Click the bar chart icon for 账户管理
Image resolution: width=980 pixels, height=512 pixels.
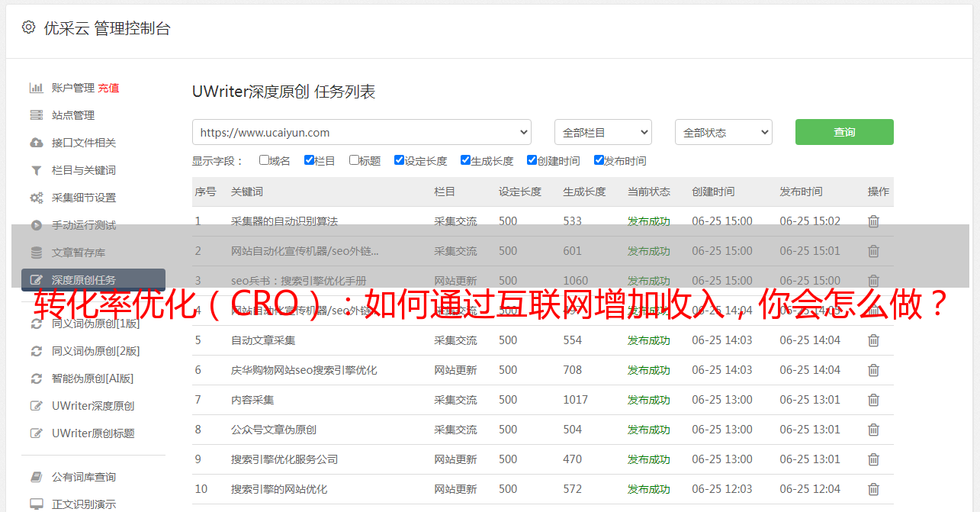coord(36,88)
